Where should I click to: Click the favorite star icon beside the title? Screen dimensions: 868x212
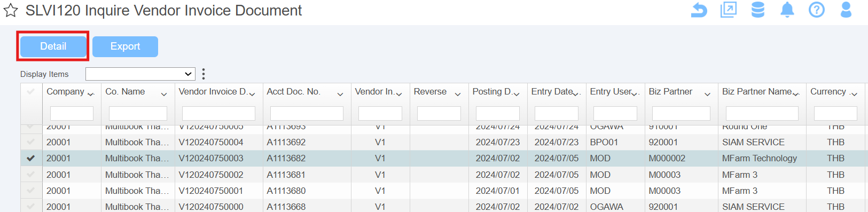[x=11, y=11]
